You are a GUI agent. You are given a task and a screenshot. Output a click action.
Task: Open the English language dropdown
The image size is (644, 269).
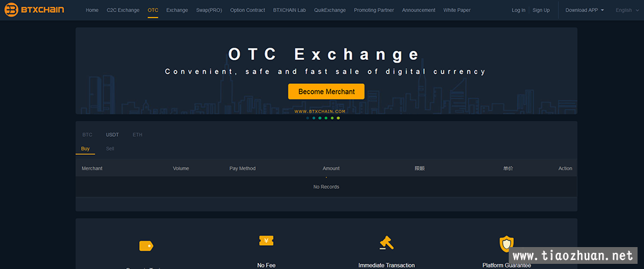(627, 10)
